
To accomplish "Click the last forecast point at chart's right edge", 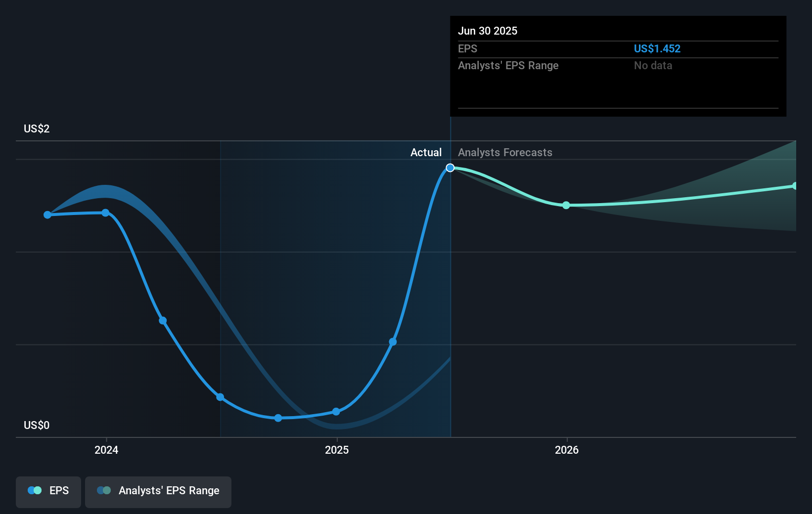I will (795, 186).
